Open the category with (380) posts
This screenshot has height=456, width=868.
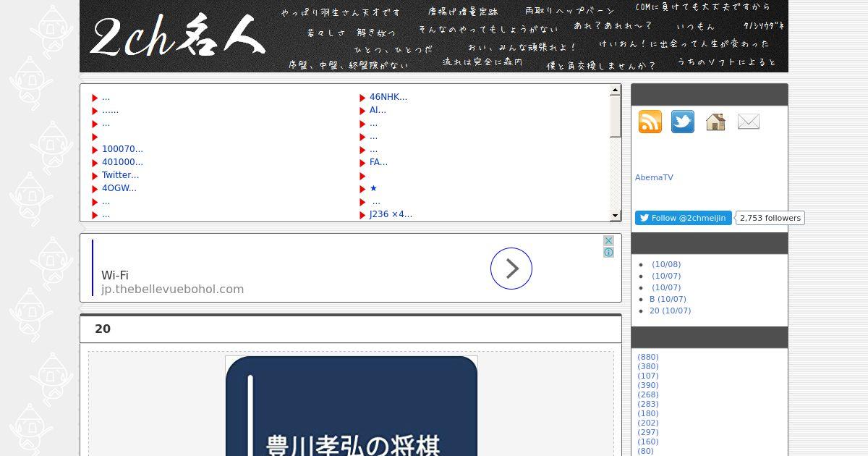point(648,366)
